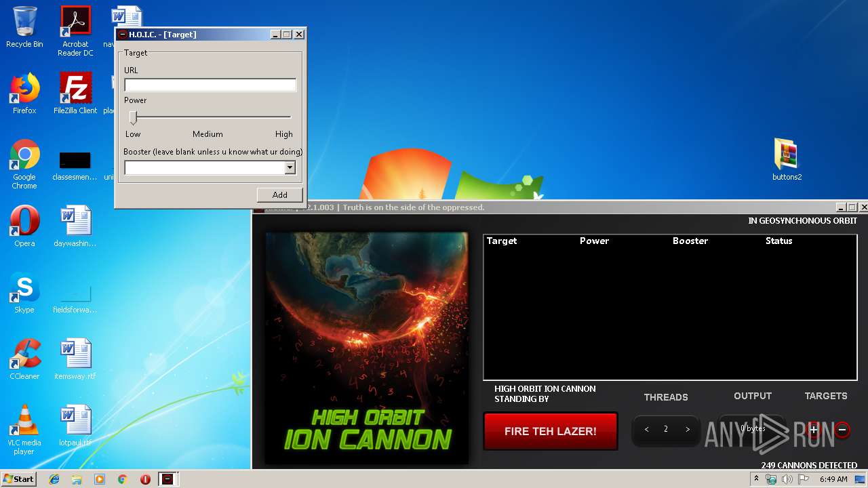Click the Target column header

pos(502,241)
